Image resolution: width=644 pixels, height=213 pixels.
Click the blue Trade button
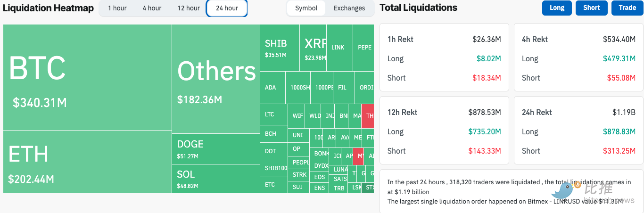tap(627, 8)
